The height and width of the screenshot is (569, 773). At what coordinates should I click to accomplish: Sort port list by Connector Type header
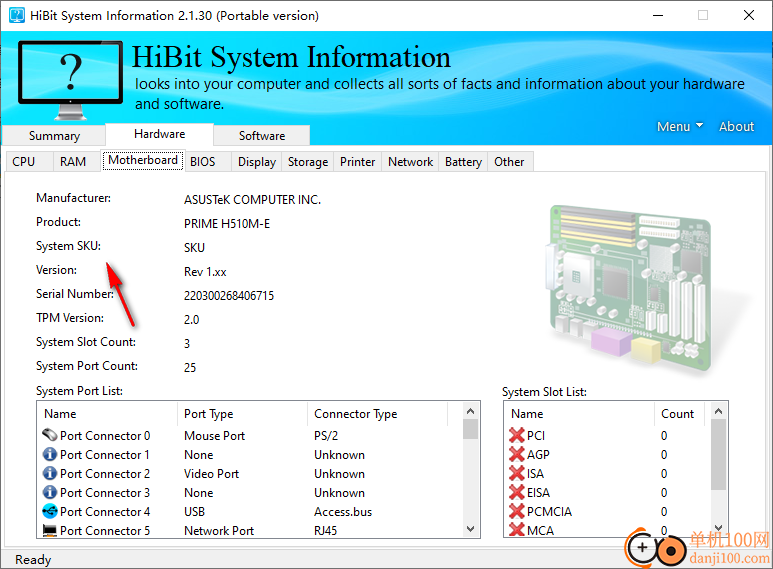click(377, 414)
